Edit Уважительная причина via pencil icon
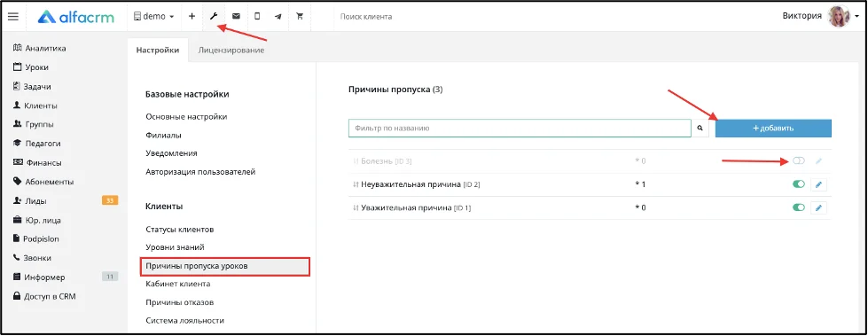 pos(818,207)
